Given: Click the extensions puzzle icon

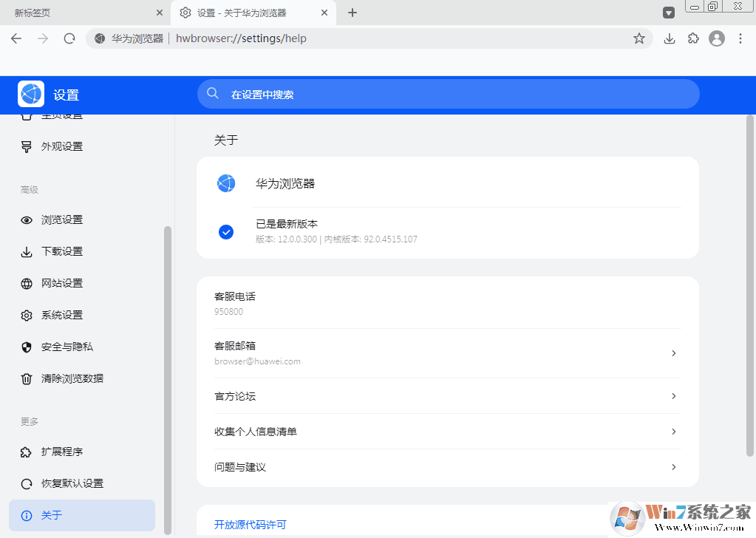Looking at the screenshot, I should (x=693, y=38).
